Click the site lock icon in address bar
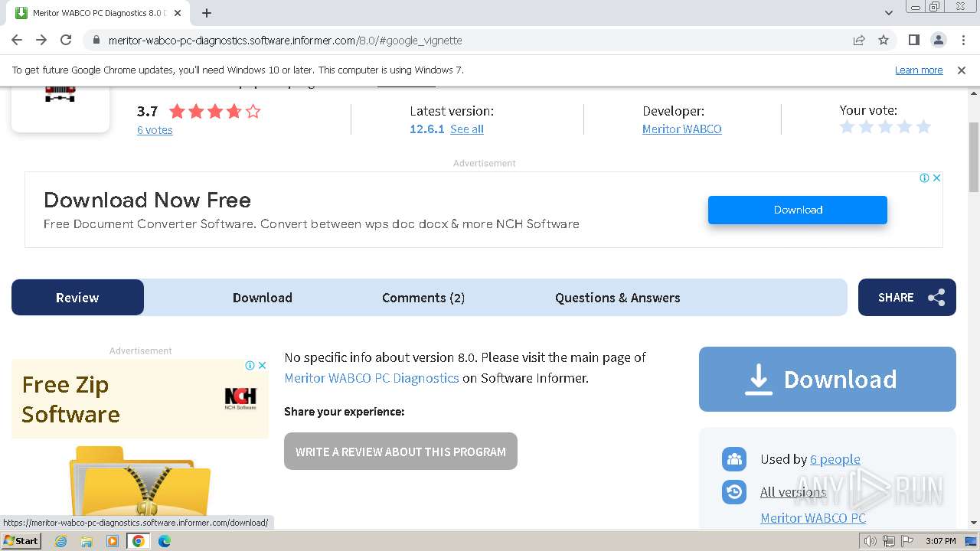Viewport: 980px width, 551px height. [x=96, y=40]
